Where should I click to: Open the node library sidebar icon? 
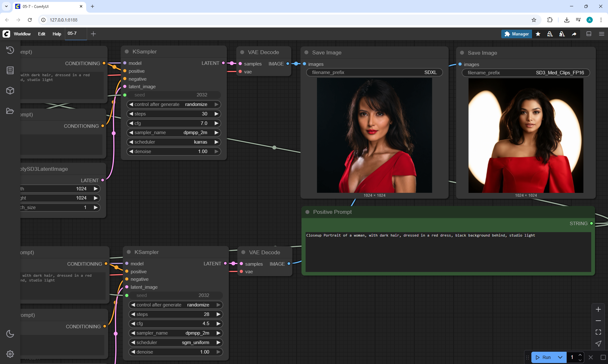[10, 70]
